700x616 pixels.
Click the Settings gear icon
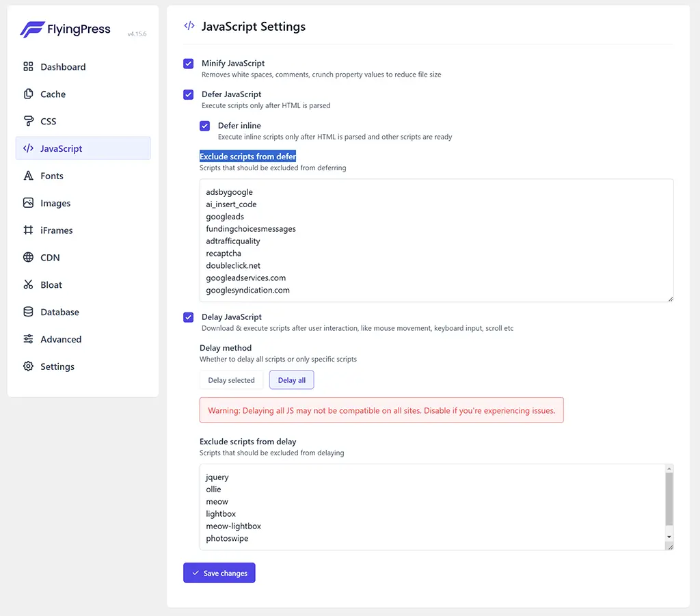coord(27,366)
